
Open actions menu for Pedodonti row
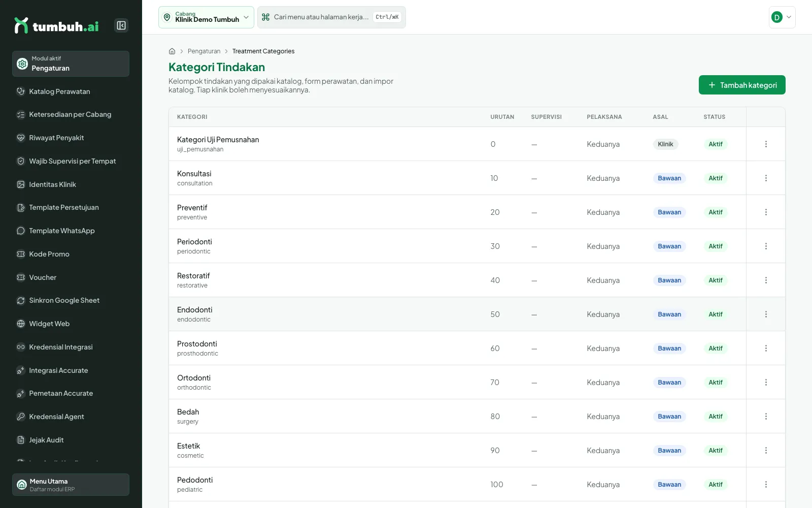pyautogui.click(x=766, y=485)
